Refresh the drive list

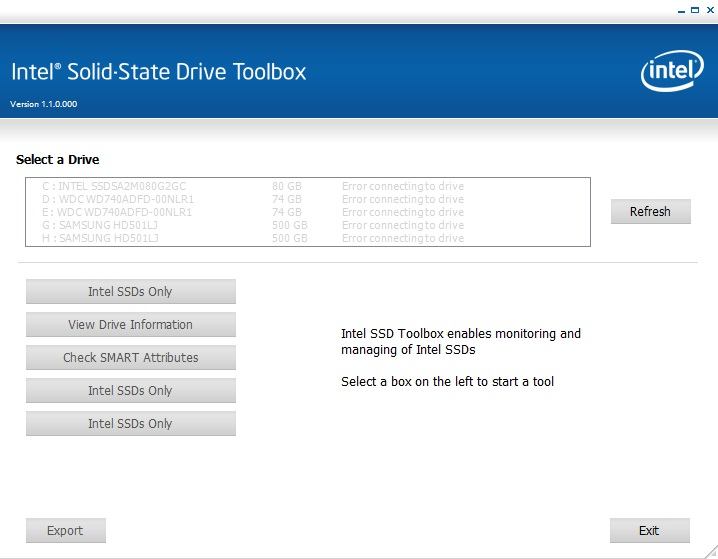coord(651,212)
